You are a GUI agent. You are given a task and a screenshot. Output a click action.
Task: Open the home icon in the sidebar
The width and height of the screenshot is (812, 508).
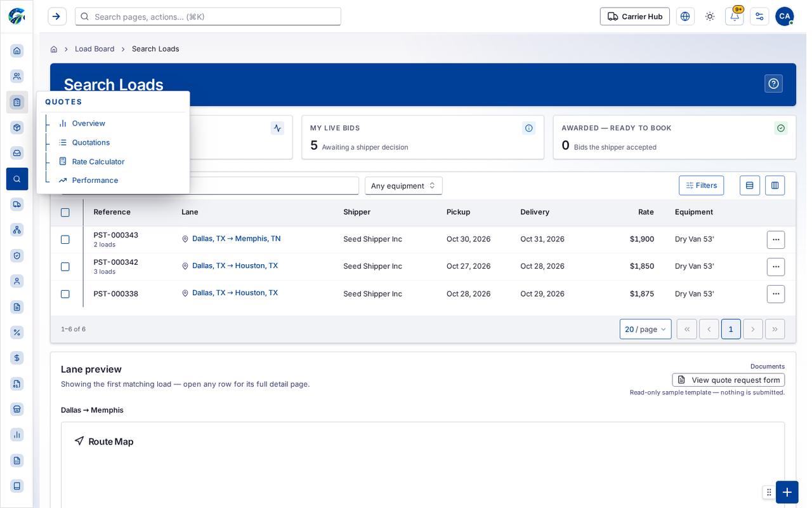(x=17, y=51)
